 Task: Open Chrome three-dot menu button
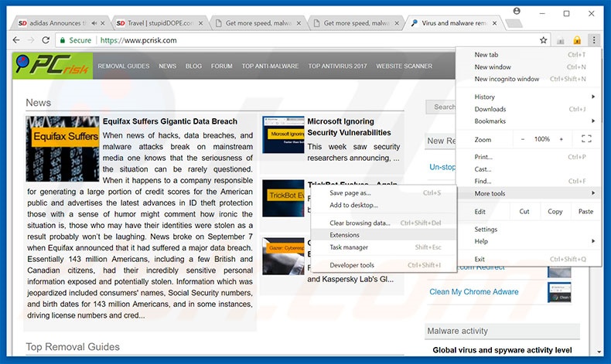pyautogui.click(x=593, y=39)
